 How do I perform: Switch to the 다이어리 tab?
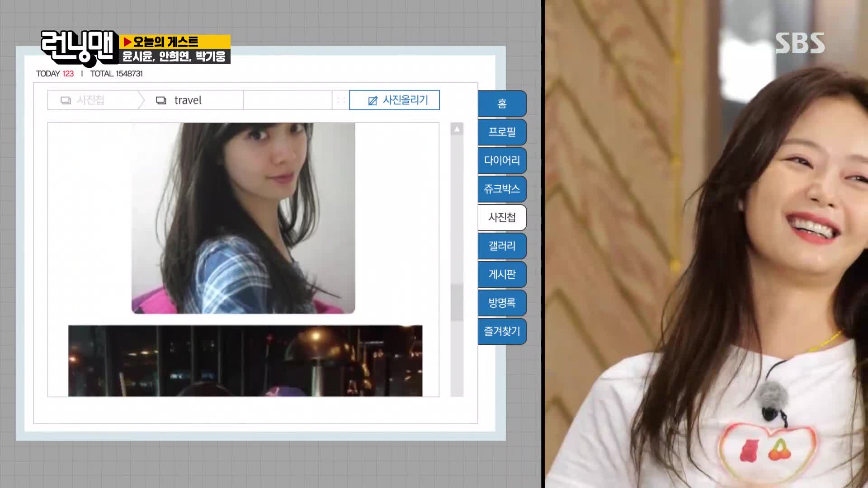pyautogui.click(x=502, y=160)
